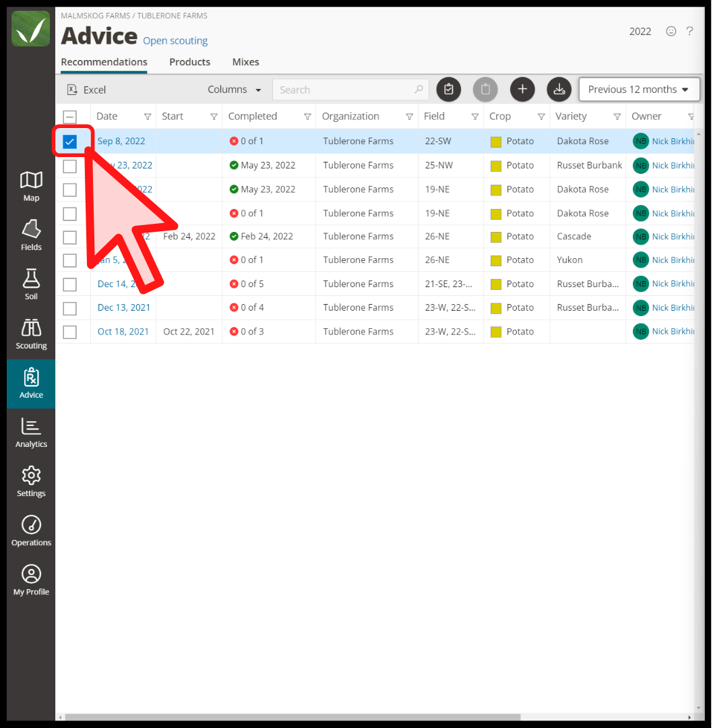Switch to the Products tab
This screenshot has height=728, width=713.
pyautogui.click(x=189, y=62)
